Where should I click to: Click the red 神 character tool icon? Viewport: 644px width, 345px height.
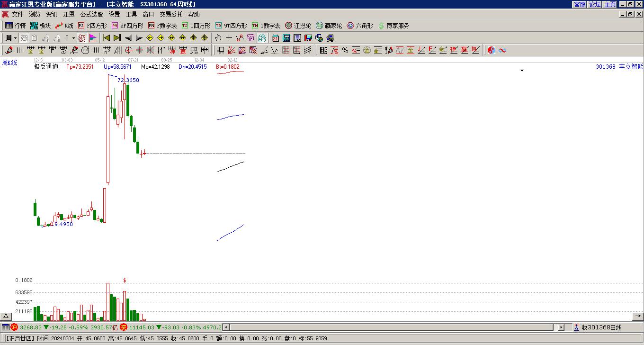pyautogui.click(x=172, y=50)
